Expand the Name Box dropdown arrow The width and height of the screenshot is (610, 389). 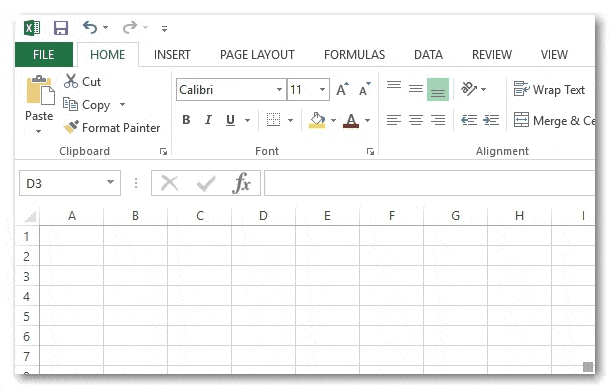point(110,182)
